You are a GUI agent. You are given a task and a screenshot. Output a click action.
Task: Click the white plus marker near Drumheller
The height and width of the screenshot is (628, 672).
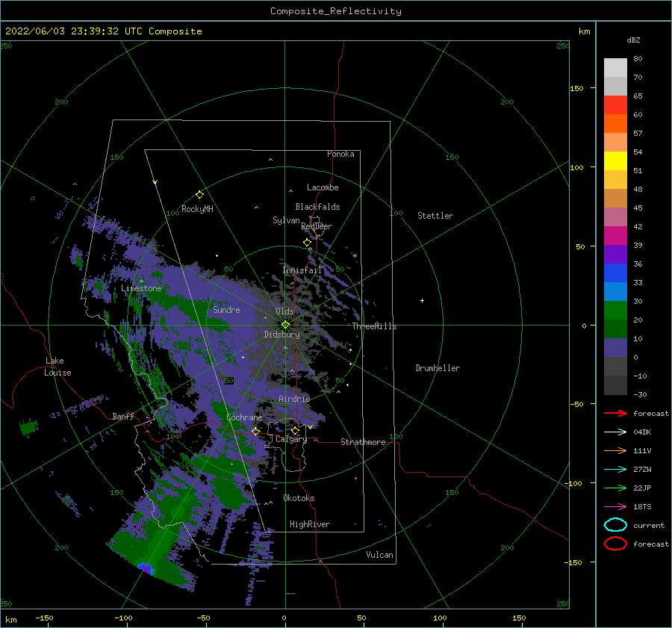pyautogui.click(x=422, y=300)
